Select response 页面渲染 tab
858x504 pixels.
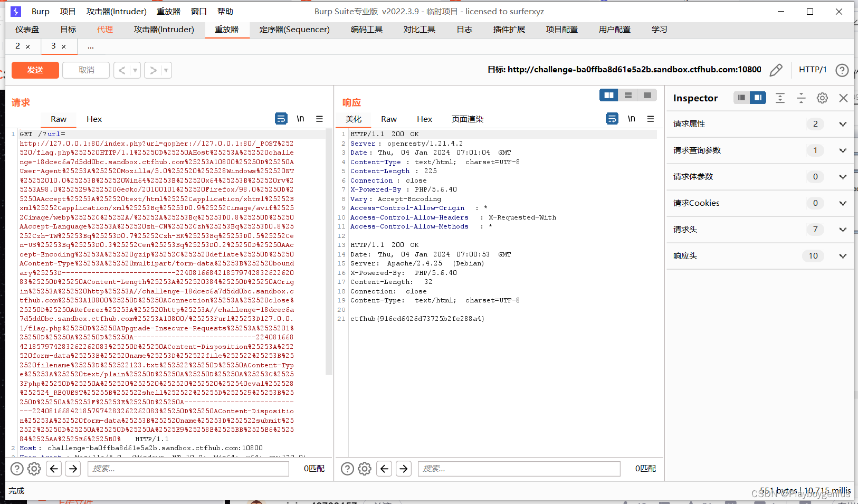tap(468, 119)
